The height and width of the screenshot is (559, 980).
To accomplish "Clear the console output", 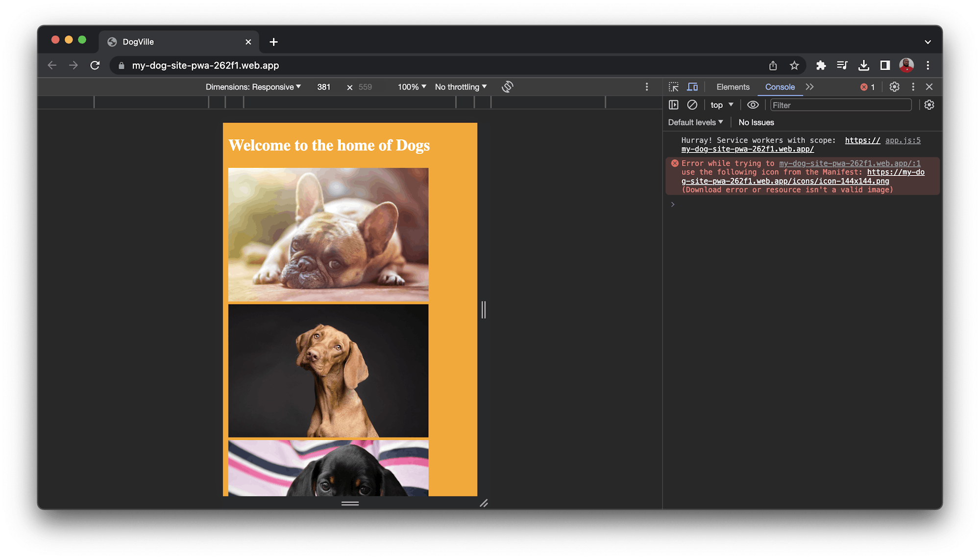I will (692, 104).
